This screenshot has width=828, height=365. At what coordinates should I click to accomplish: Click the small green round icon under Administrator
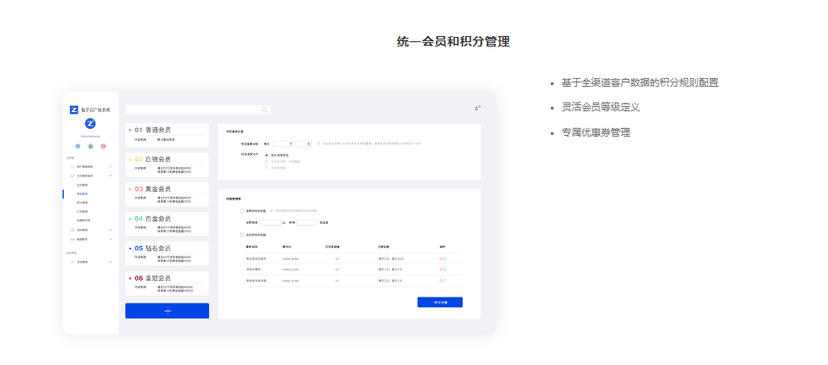pyautogui.click(x=90, y=146)
